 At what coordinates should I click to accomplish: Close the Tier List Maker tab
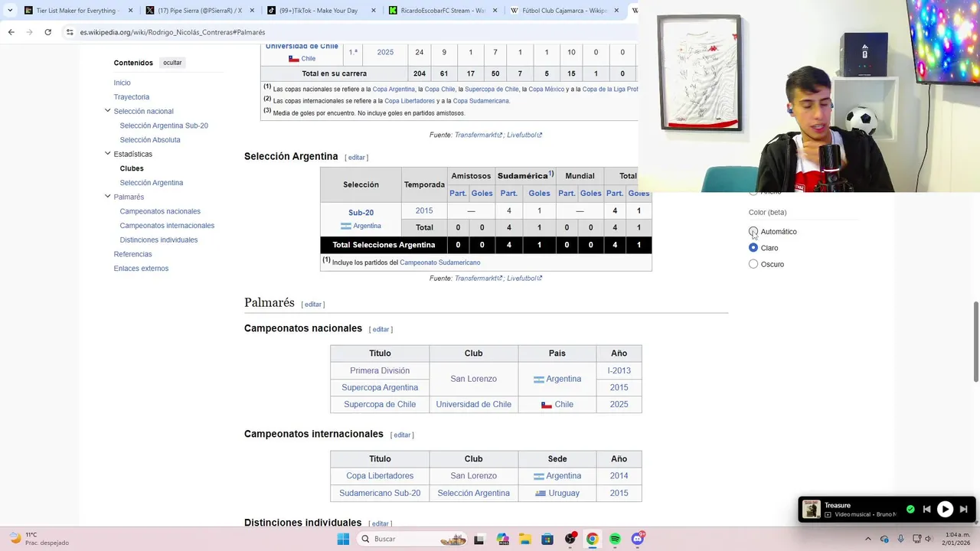130,11
